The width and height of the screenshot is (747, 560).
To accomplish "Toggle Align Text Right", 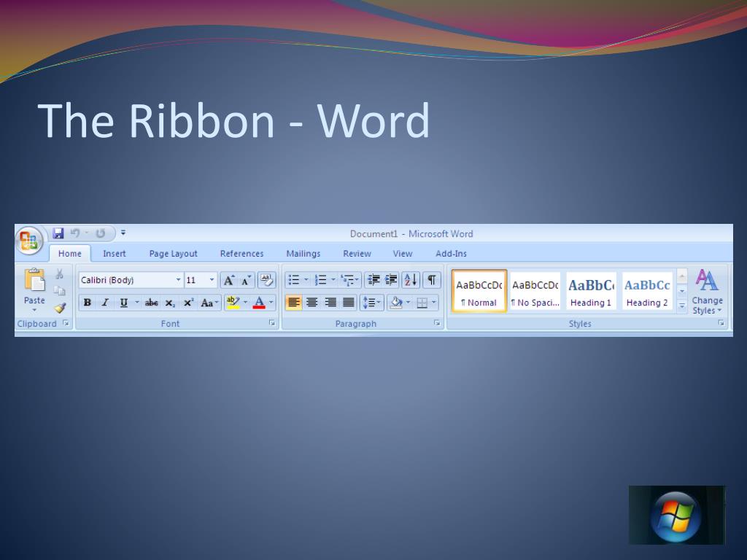I will click(x=330, y=303).
